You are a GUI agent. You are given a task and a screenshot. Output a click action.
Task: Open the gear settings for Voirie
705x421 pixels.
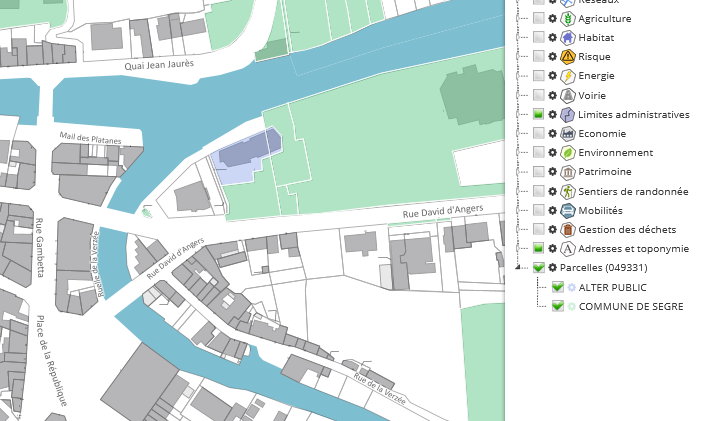tap(553, 96)
